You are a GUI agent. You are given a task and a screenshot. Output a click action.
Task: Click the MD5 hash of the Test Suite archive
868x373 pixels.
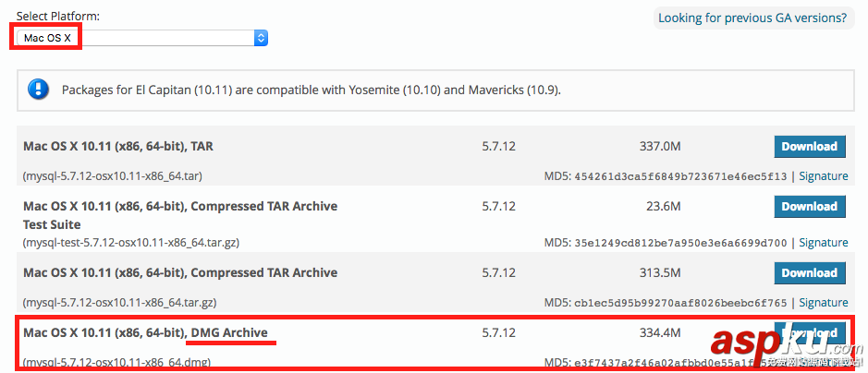point(681,243)
